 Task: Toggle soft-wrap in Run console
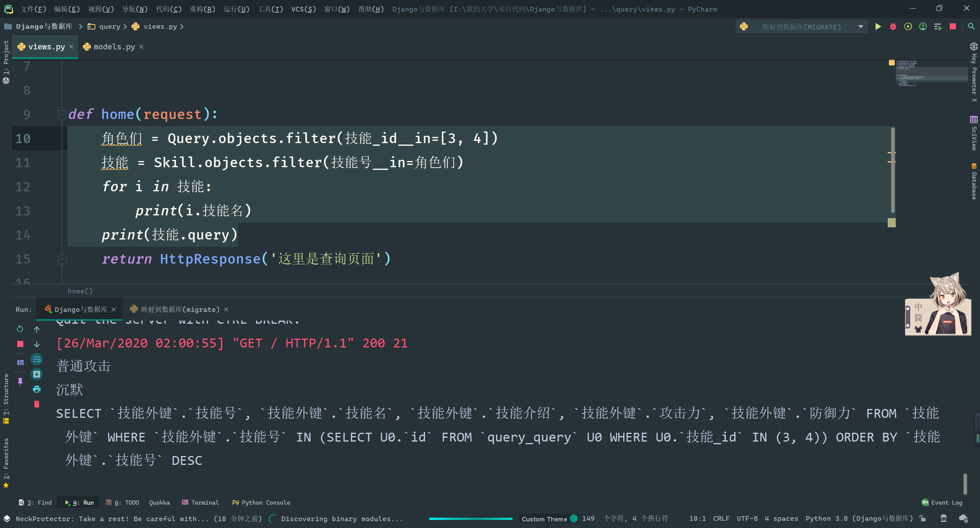[x=37, y=360]
